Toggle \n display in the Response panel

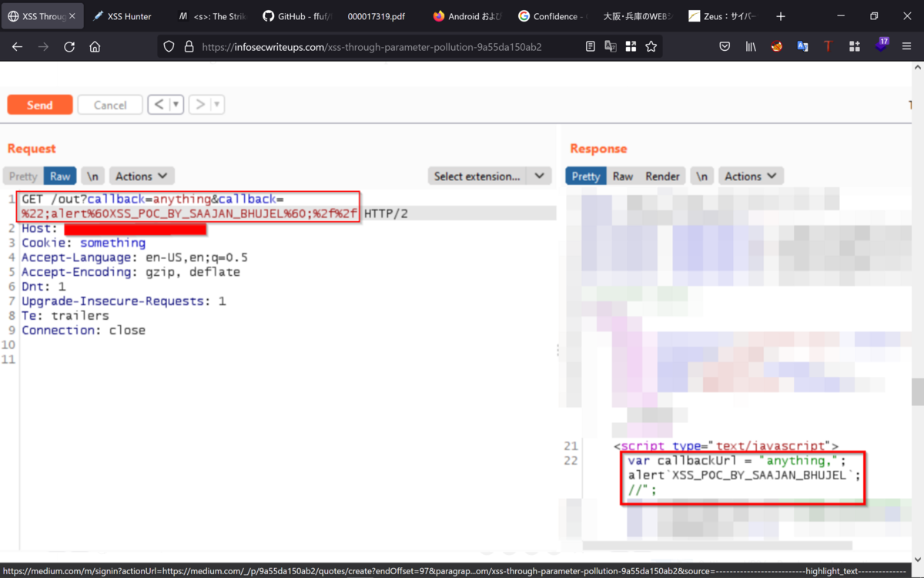click(x=701, y=176)
